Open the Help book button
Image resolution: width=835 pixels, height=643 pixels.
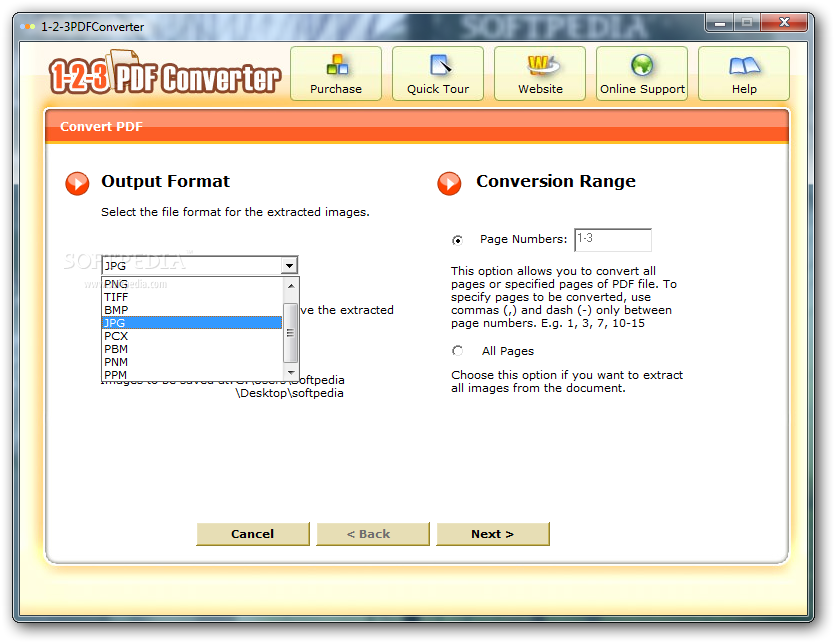point(744,74)
